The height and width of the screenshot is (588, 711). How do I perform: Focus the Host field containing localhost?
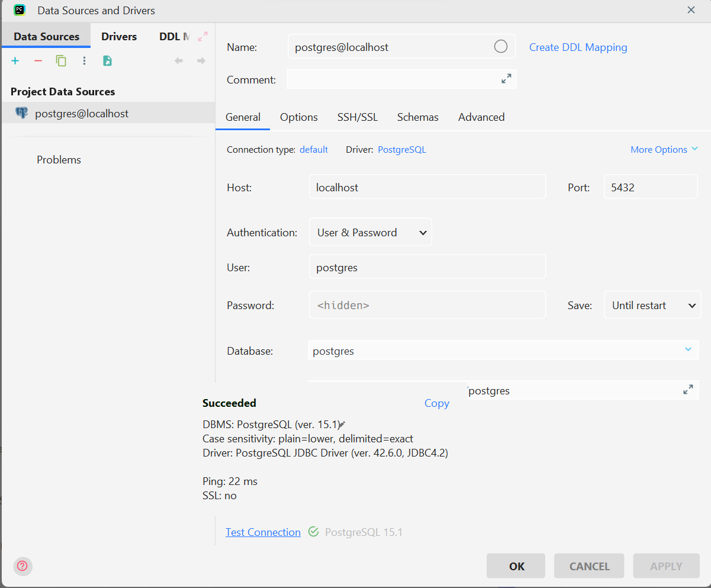click(x=427, y=187)
